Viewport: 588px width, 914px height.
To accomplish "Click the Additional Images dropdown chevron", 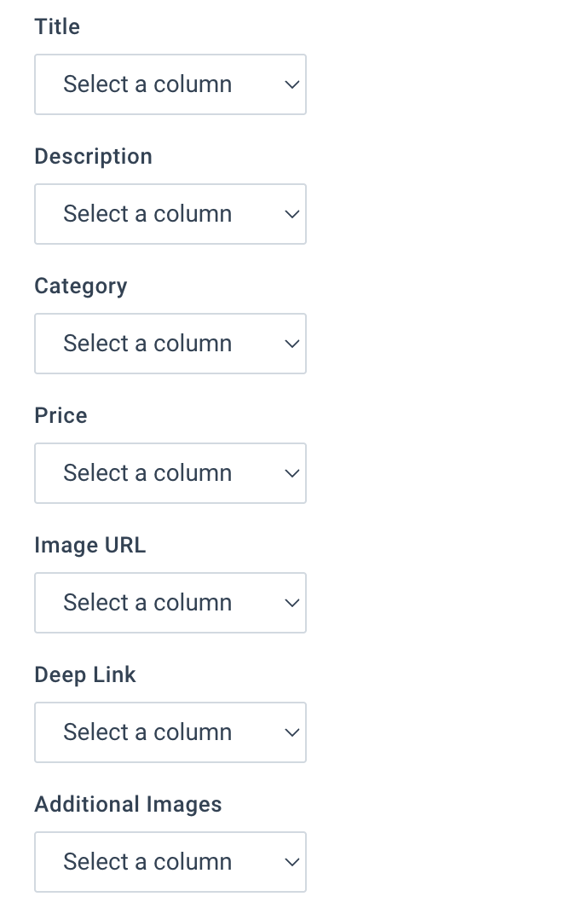I will (x=291, y=862).
